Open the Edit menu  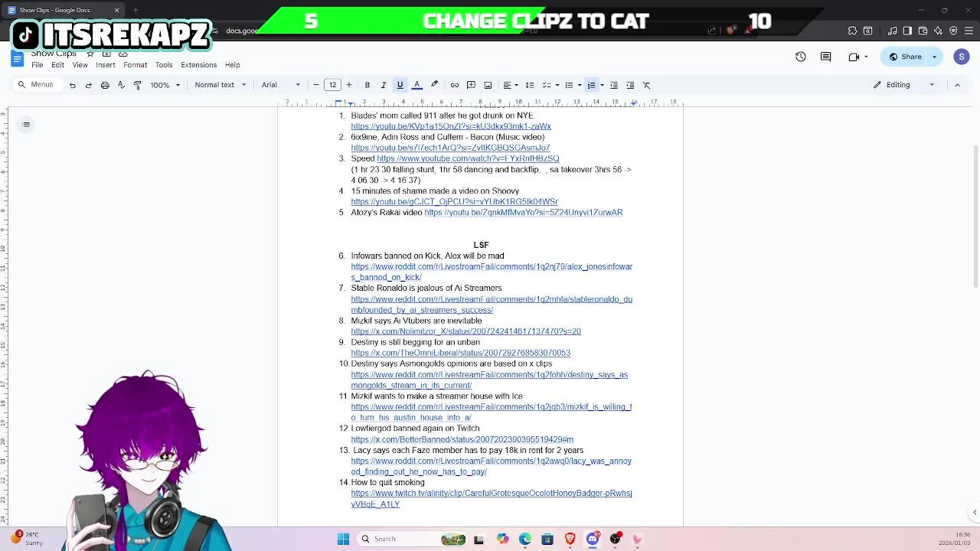tap(57, 65)
